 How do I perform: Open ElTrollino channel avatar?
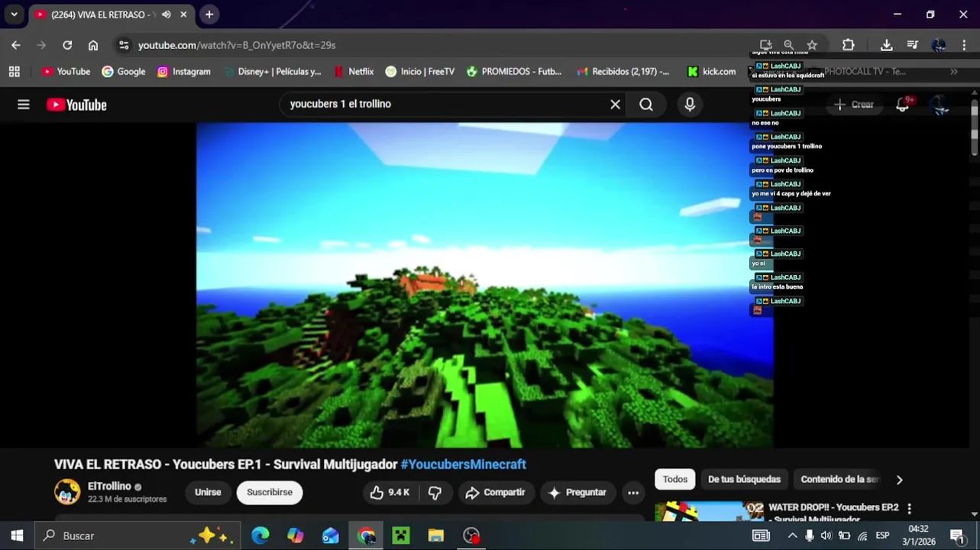67,492
